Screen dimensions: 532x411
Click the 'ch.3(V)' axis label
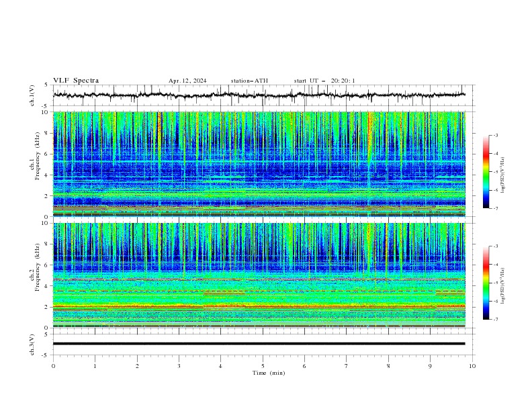click(32, 345)
